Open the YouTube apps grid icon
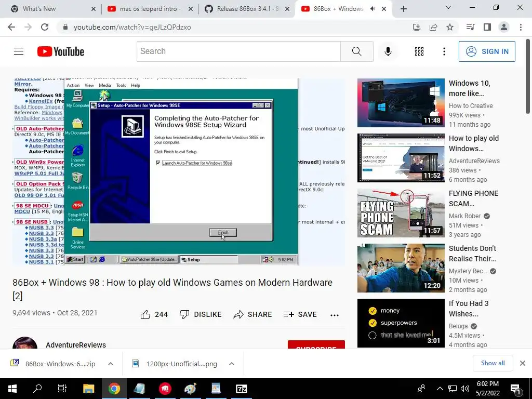The width and height of the screenshot is (532, 399). tap(419, 51)
